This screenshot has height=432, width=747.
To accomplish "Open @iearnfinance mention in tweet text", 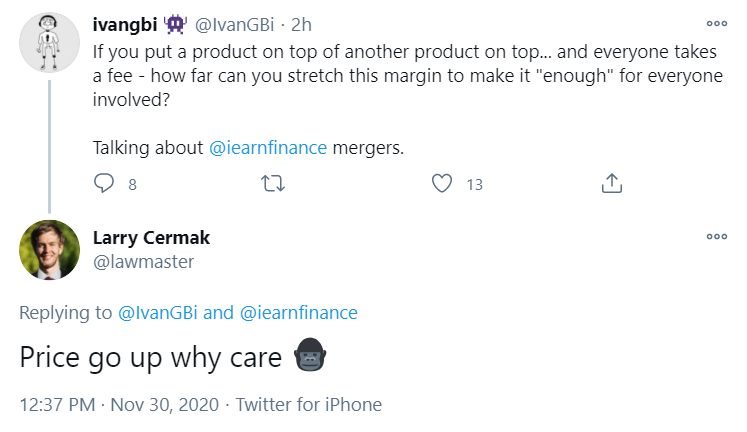I will (268, 147).
